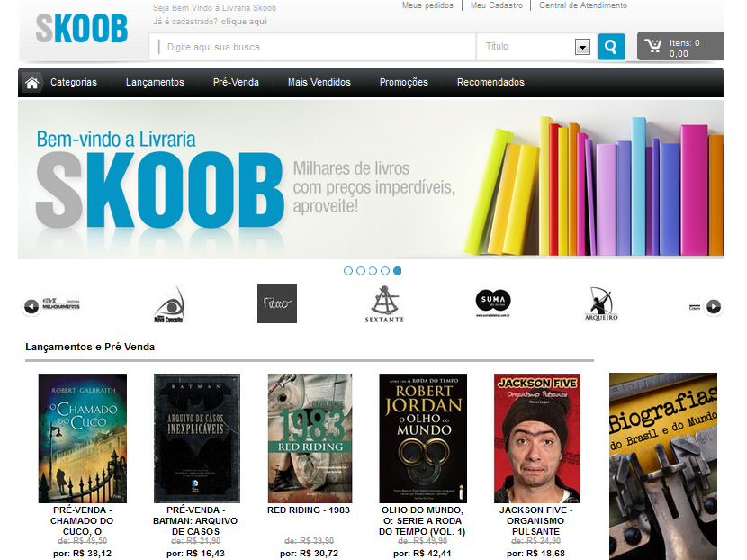Select the fifth banner carousel dot
747x560 pixels.
click(397, 270)
